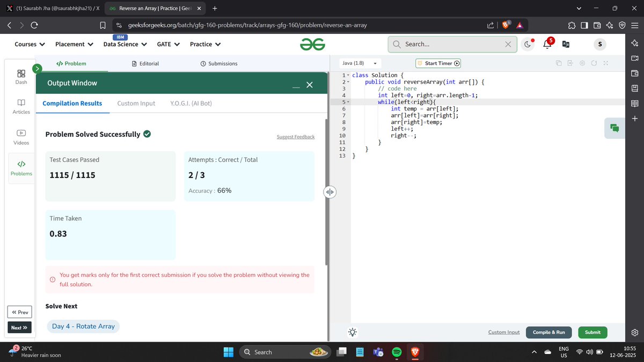This screenshot has width=644, height=362.
Task: Collapse code fold arrow at line 2
Action: 348,82
